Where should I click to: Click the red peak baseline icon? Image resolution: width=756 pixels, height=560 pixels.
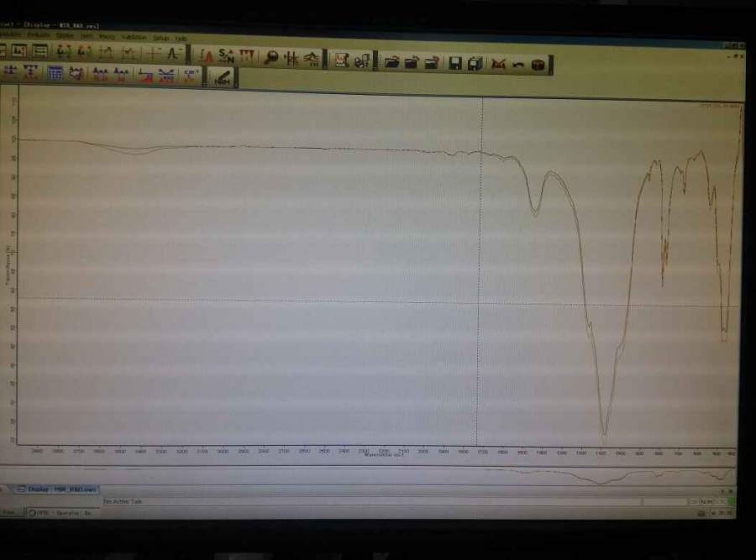(206, 55)
